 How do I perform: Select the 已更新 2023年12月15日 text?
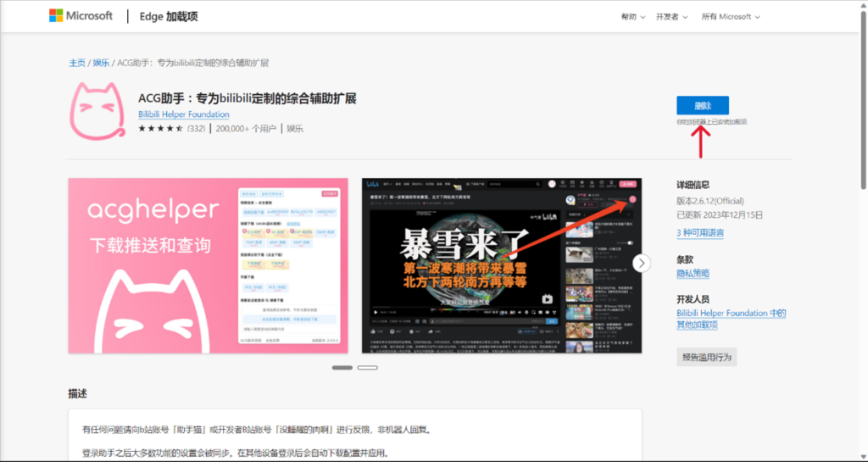coord(720,214)
